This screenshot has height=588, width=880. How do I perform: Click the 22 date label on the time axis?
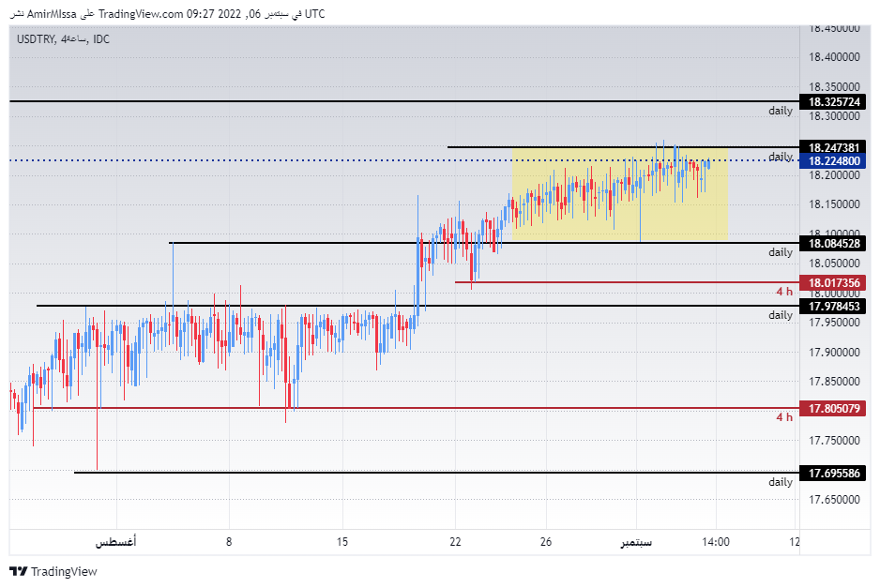[x=455, y=542]
